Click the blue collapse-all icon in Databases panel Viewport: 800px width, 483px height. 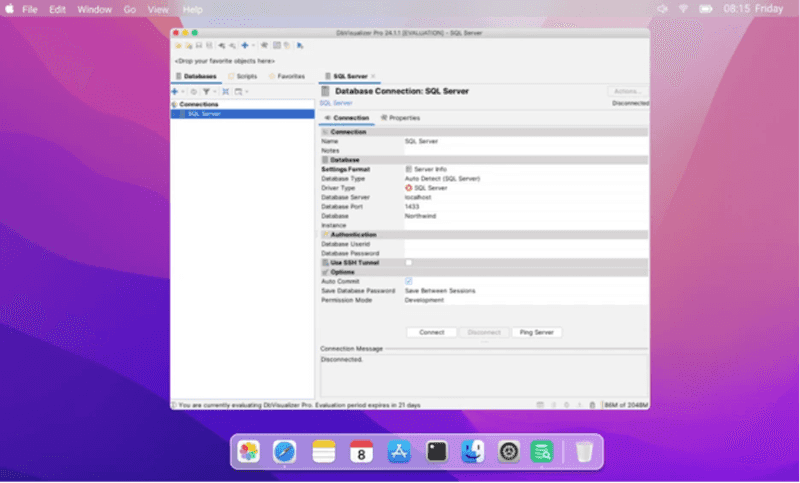(226, 92)
